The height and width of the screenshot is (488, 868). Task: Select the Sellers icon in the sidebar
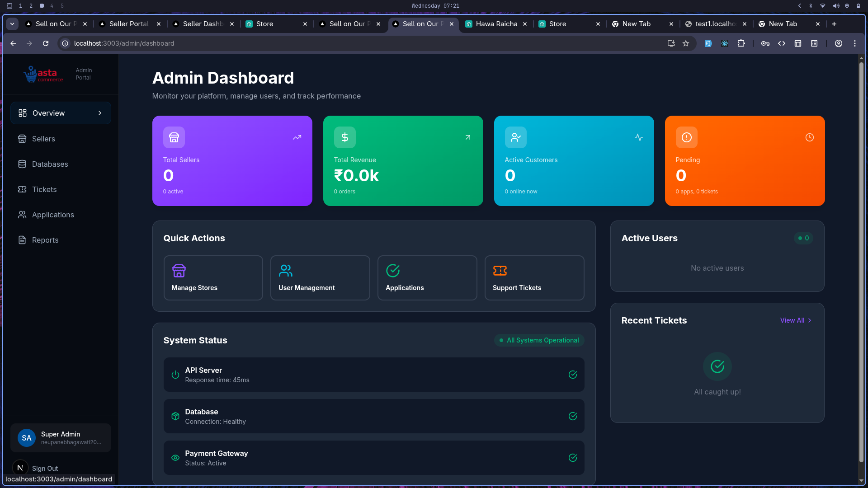point(23,139)
